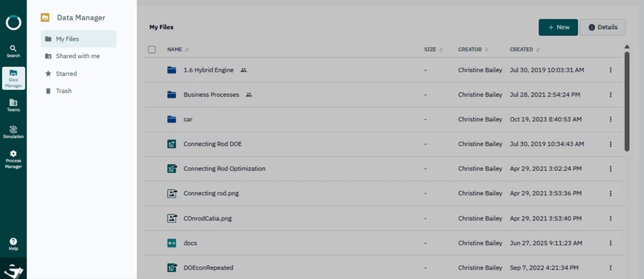Open more options for car folder

coord(610,120)
